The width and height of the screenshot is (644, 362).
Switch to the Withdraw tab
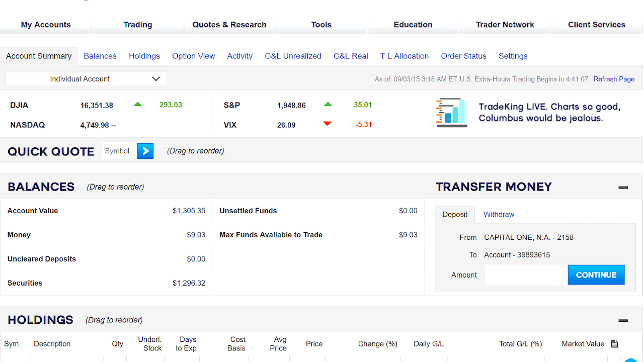point(499,214)
